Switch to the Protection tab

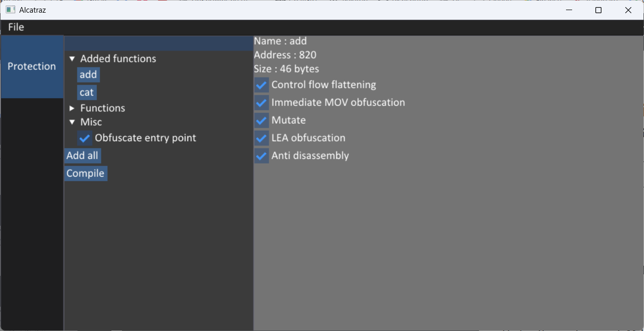[x=32, y=66]
